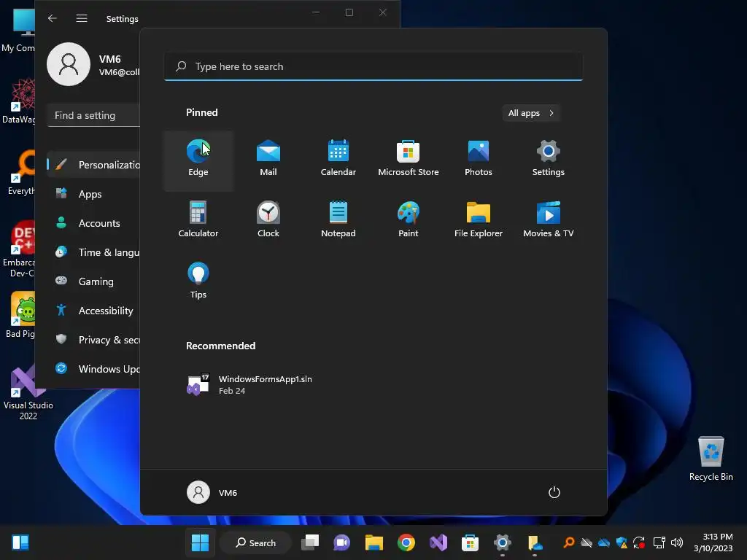
Task: Click the VM6 profile picture in Settings
Action: click(69, 64)
